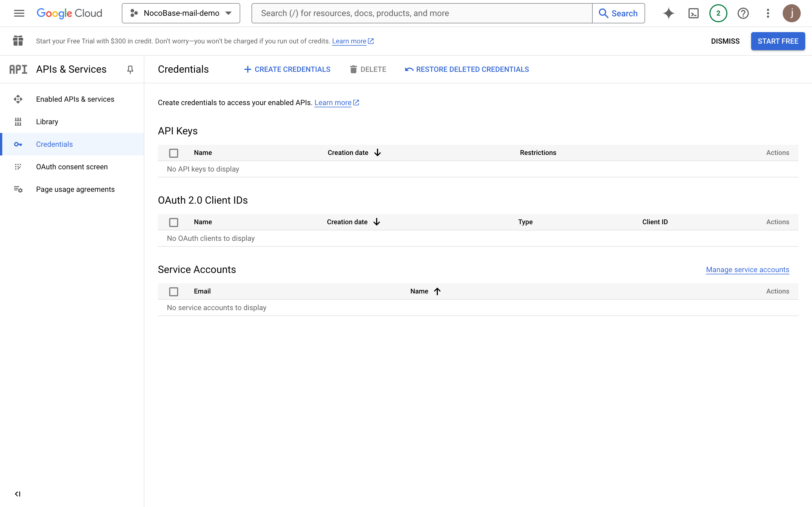Open notifications badge showing 2
This screenshot has width=812, height=507.
[x=718, y=13]
